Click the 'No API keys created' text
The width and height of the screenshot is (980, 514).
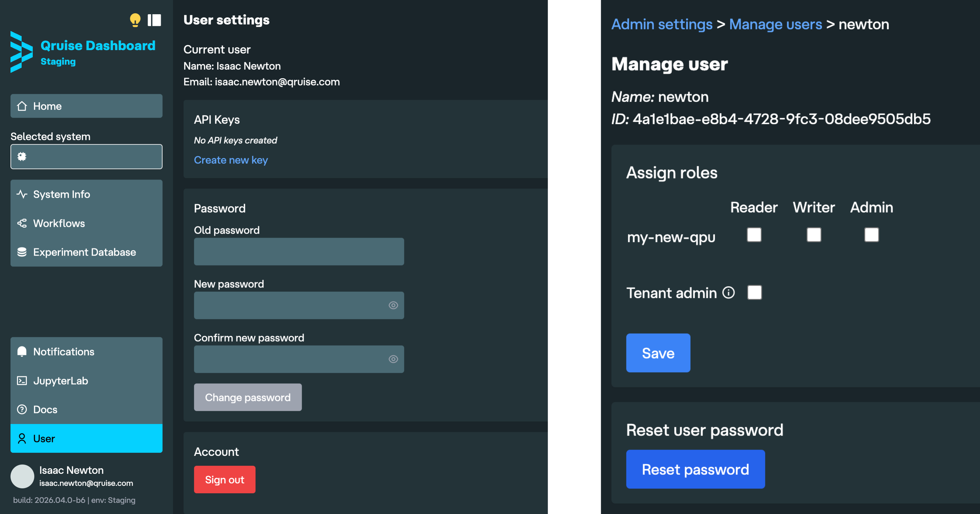pos(235,140)
